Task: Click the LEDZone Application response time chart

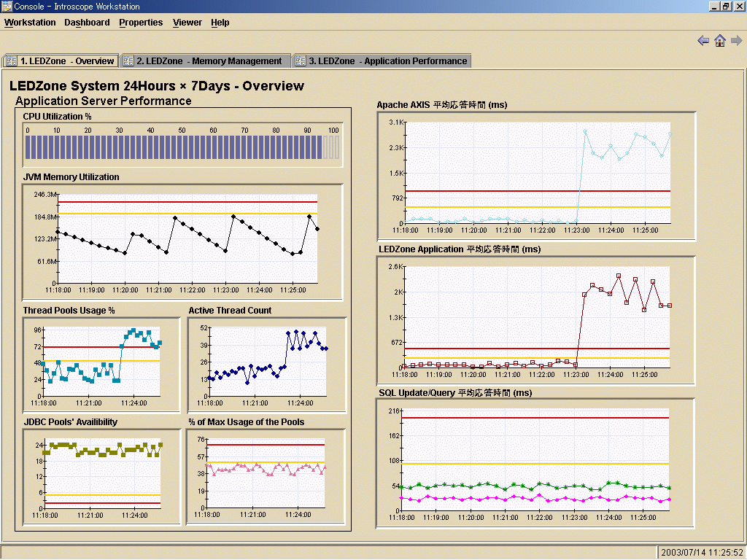Action: click(x=536, y=321)
